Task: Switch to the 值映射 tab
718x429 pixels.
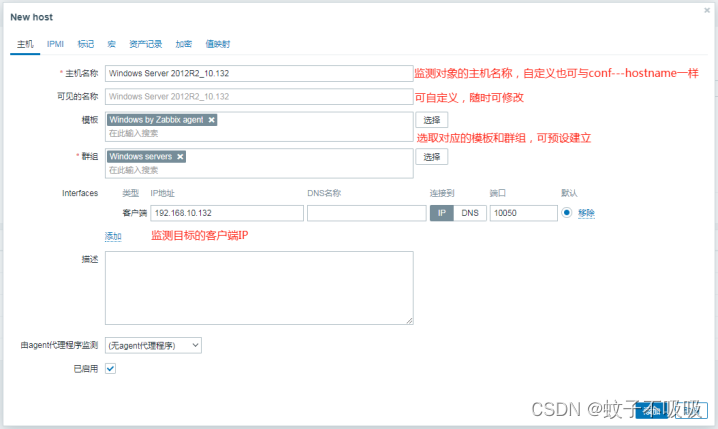Action: point(218,44)
